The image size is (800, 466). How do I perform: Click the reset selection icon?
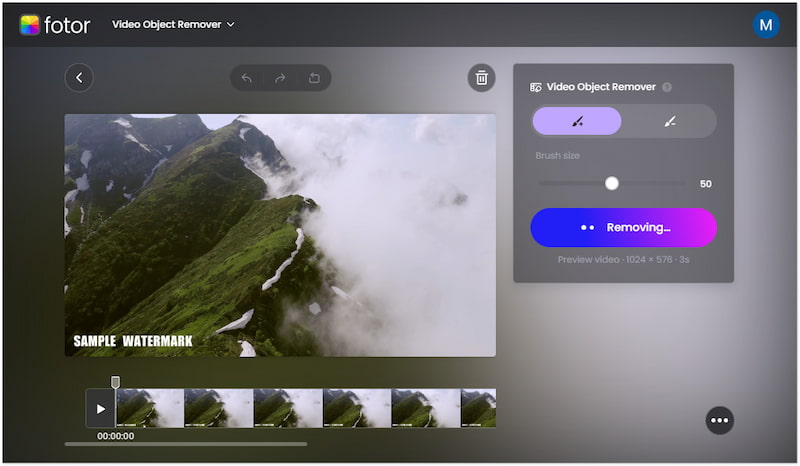click(313, 78)
